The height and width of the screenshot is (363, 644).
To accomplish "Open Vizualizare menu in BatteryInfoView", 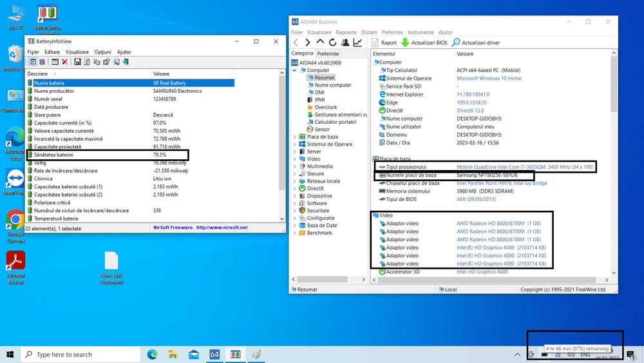I will (x=77, y=52).
